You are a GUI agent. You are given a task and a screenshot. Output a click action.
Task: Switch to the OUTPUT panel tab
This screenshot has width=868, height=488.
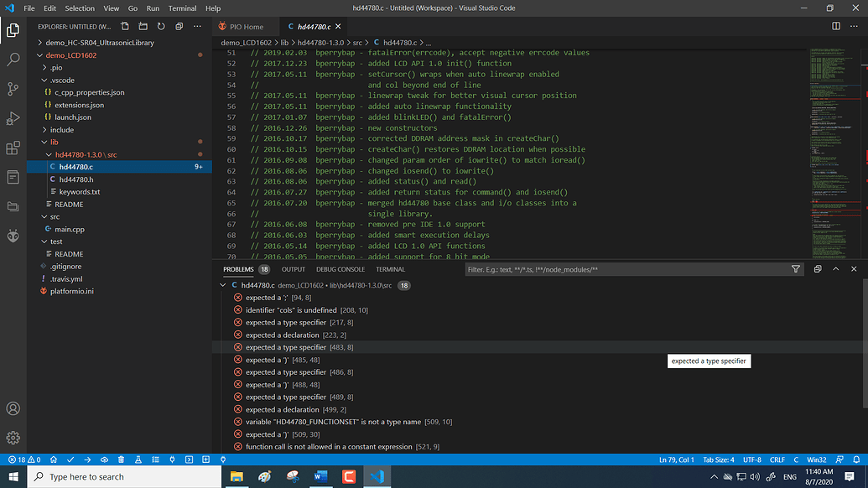294,269
